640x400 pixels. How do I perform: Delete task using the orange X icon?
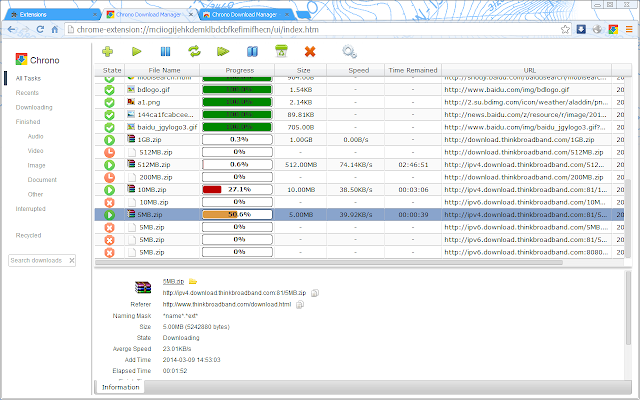310,51
